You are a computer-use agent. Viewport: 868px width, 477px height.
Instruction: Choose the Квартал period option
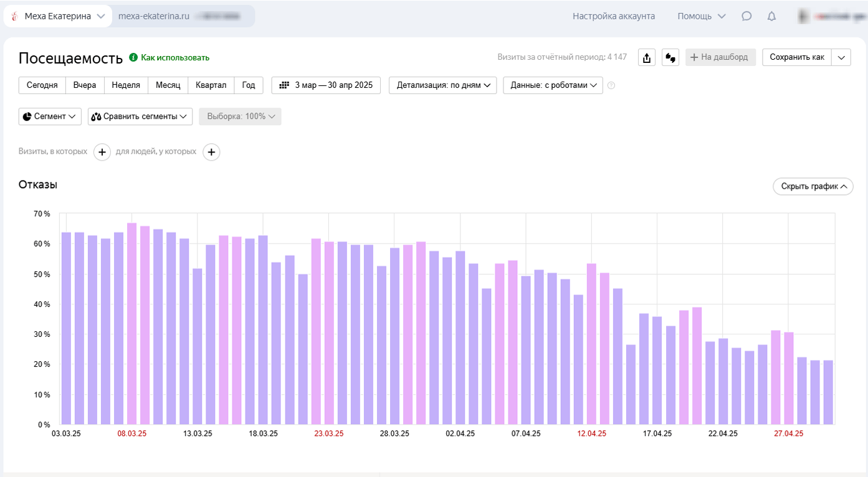click(211, 85)
